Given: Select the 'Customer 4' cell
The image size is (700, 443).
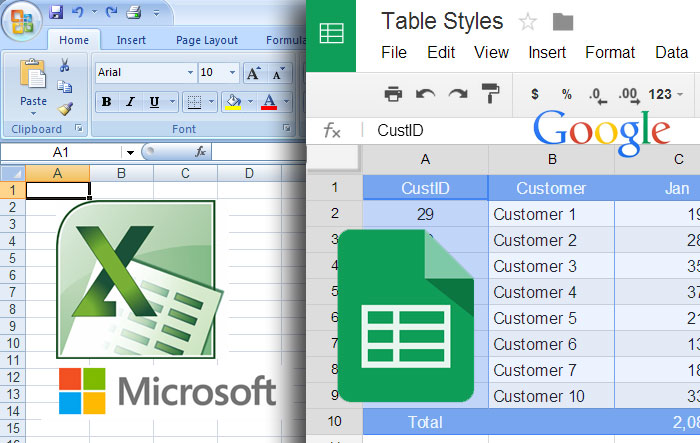Looking at the screenshot, I should click(552, 292).
